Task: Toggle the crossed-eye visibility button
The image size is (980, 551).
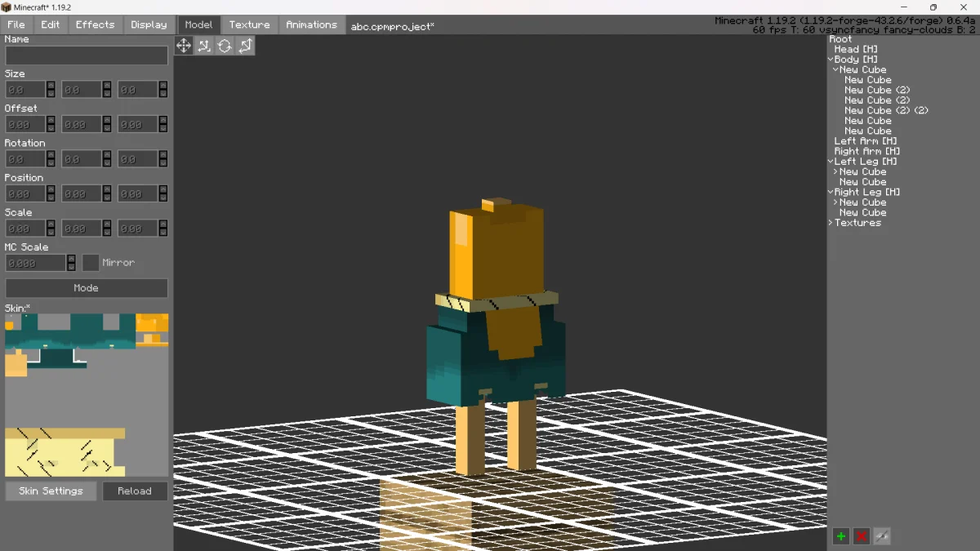Action: [882, 536]
